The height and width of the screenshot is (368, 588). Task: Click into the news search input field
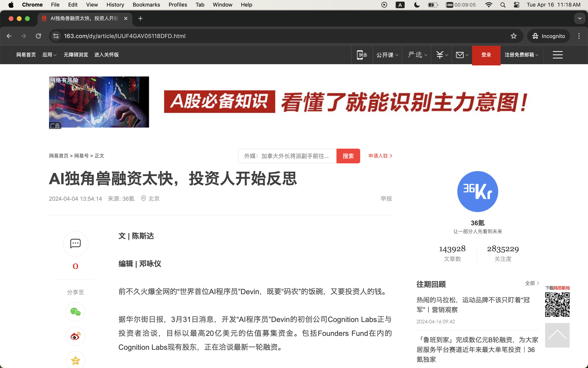287,156
